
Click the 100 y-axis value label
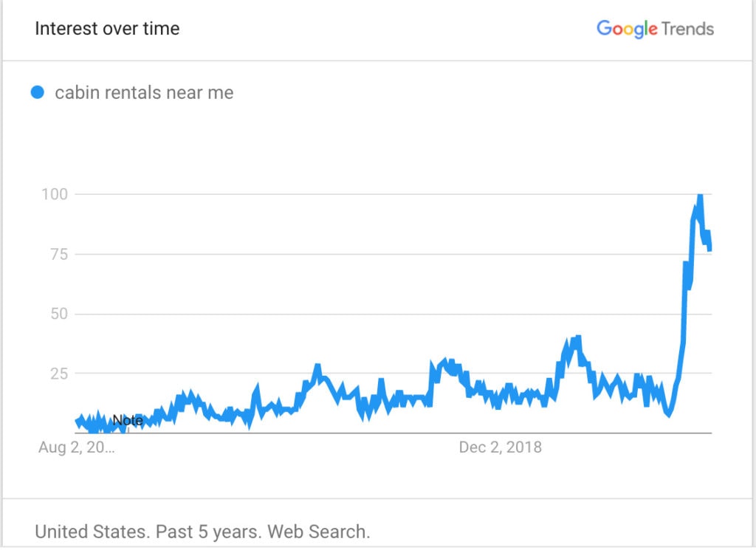pyautogui.click(x=55, y=194)
